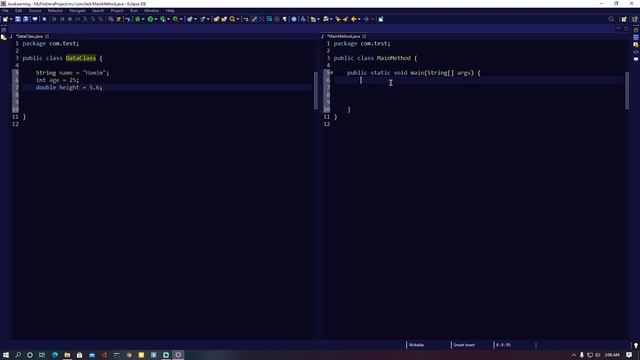The width and height of the screenshot is (640, 360).
Task: Open the Package Explorer sidebar icon
Action: tap(4, 37)
